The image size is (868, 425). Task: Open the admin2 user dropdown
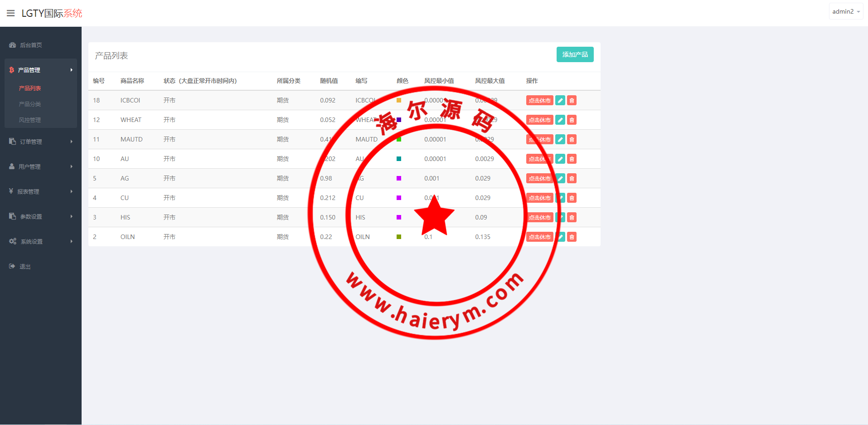pos(845,12)
